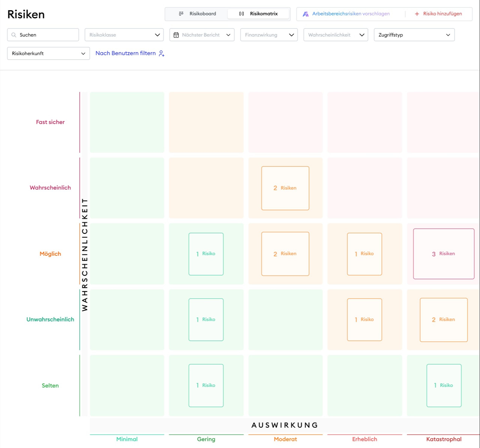The width and height of the screenshot is (480, 448).
Task: Switch to the Risikoboard tab
Action: coord(197,14)
